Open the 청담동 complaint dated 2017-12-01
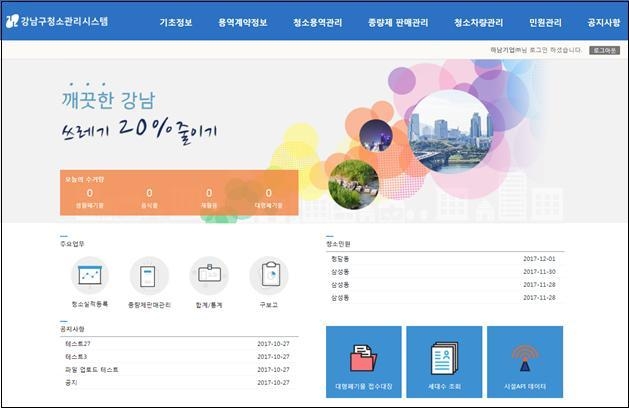Screen dimensions: 629x412 pos(445,259)
